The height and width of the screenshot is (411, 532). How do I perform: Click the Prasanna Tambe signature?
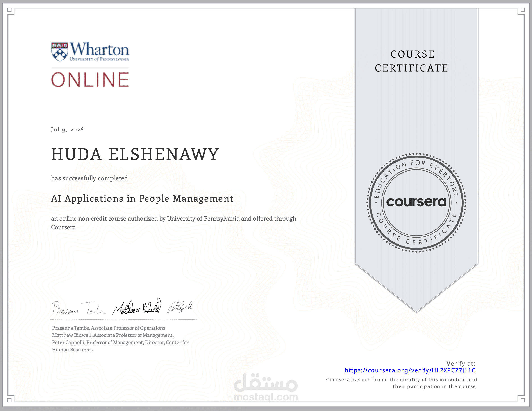(79, 308)
